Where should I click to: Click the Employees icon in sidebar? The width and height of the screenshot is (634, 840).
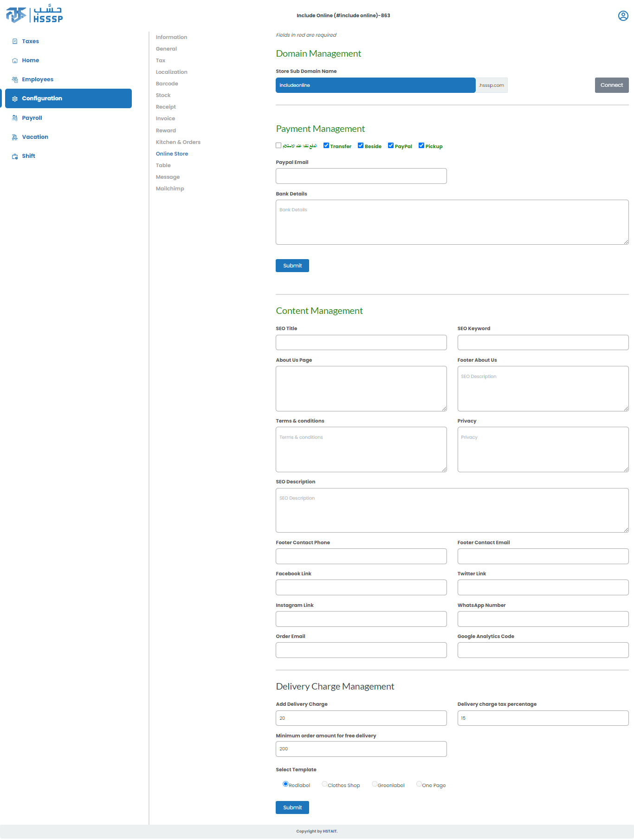pyautogui.click(x=15, y=79)
